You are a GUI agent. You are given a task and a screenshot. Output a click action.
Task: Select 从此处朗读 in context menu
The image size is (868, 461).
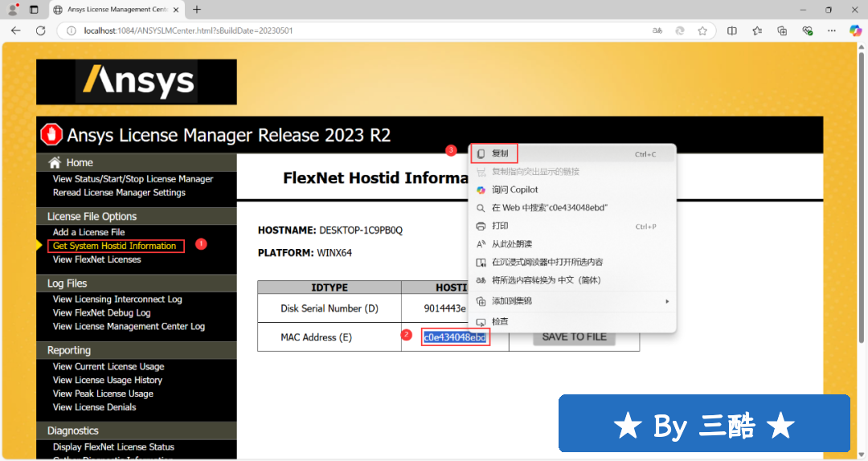pyautogui.click(x=572, y=244)
